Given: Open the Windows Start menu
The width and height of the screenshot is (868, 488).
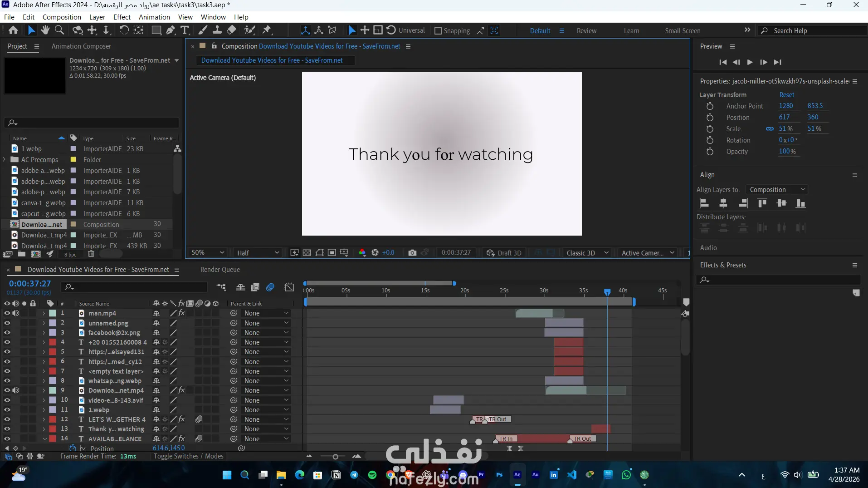Looking at the screenshot, I should [x=227, y=475].
